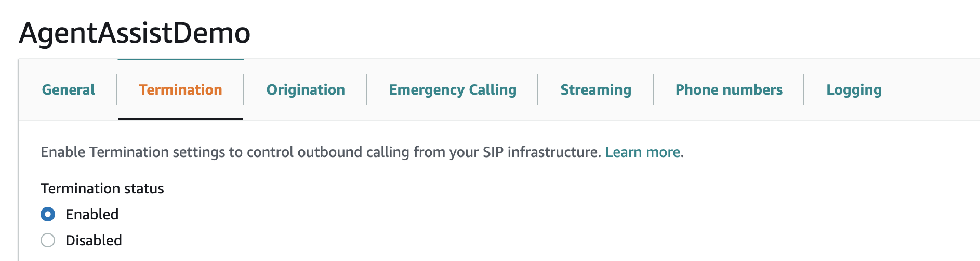The width and height of the screenshot is (980, 261).
Task: Click the Disabled option label text
Action: click(94, 240)
